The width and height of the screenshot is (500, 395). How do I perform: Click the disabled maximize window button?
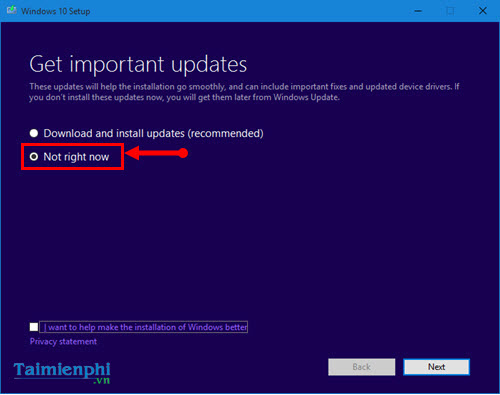[x=450, y=11]
